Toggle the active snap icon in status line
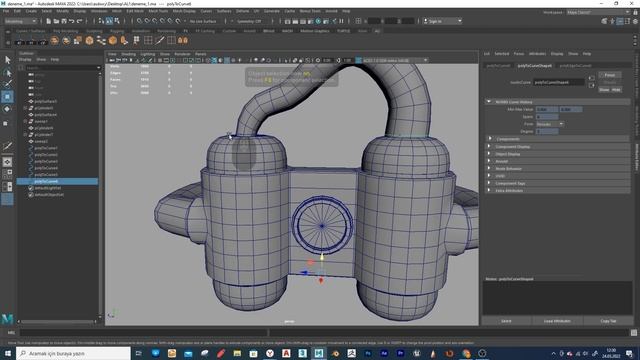The height and width of the screenshot is (360, 640). point(109,21)
